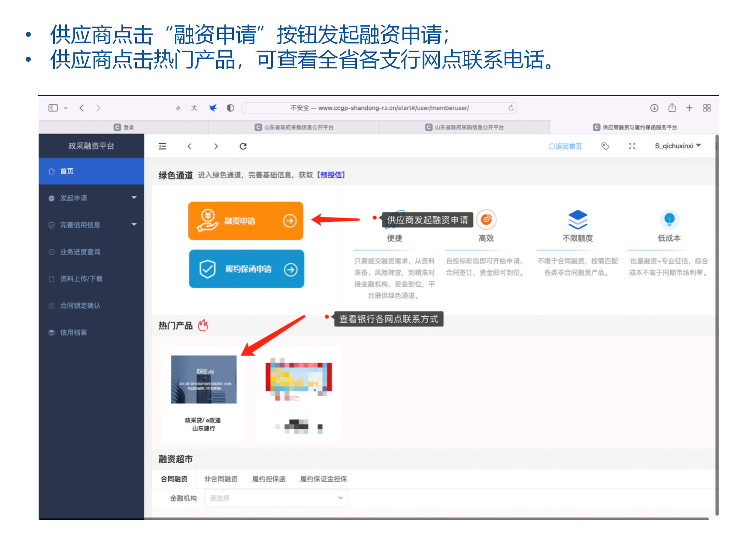Switch to second 山东省政府采购信息公开平台 tab

464,127
